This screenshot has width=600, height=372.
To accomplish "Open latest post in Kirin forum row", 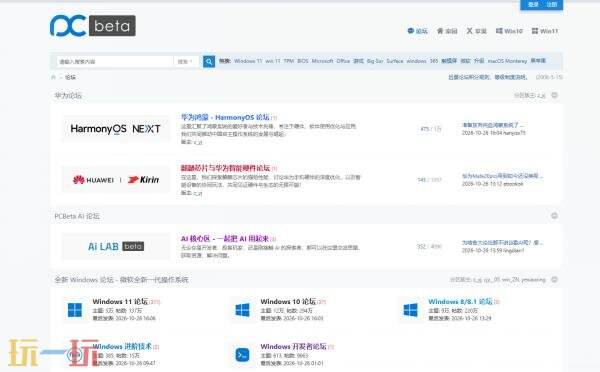I will (502, 176).
